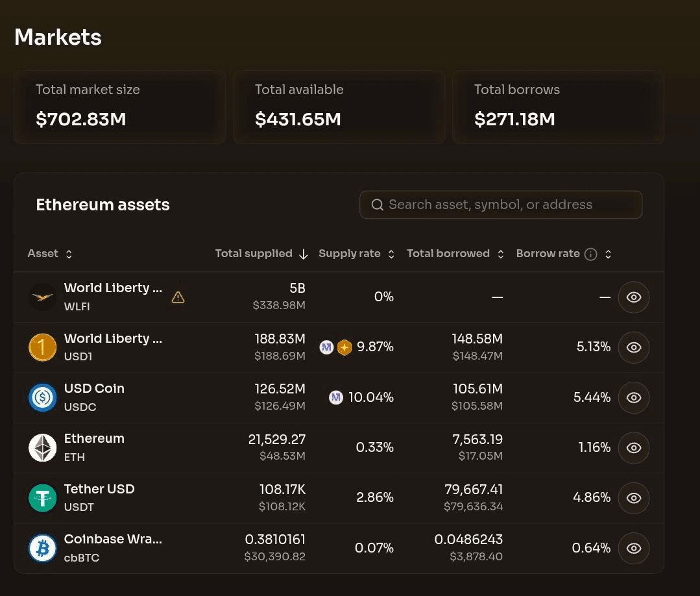
Task: Sort by Supply rate arrows
Action: [391, 255]
